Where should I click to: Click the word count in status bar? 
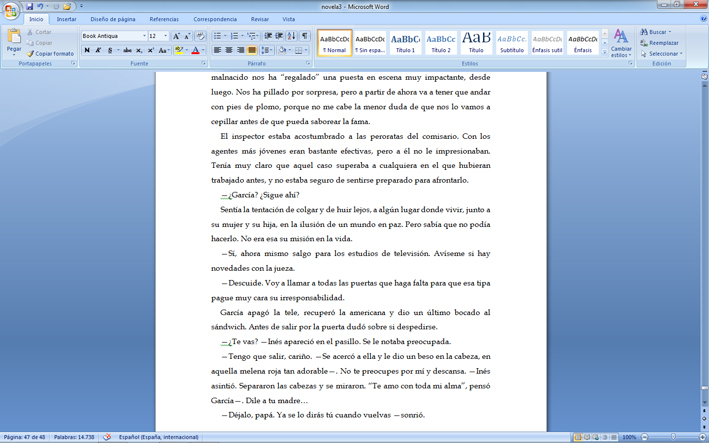(75, 437)
